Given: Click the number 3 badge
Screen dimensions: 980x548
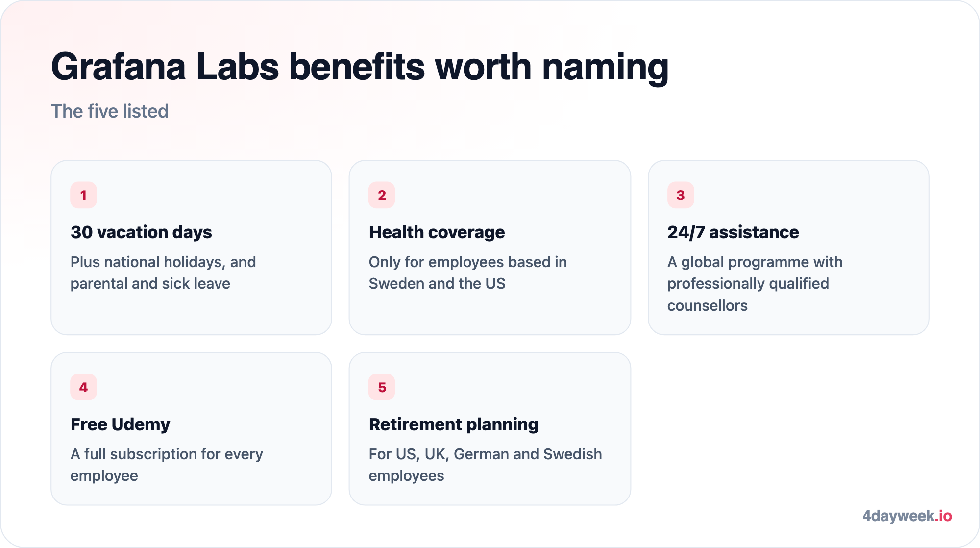Looking at the screenshot, I should 681,195.
